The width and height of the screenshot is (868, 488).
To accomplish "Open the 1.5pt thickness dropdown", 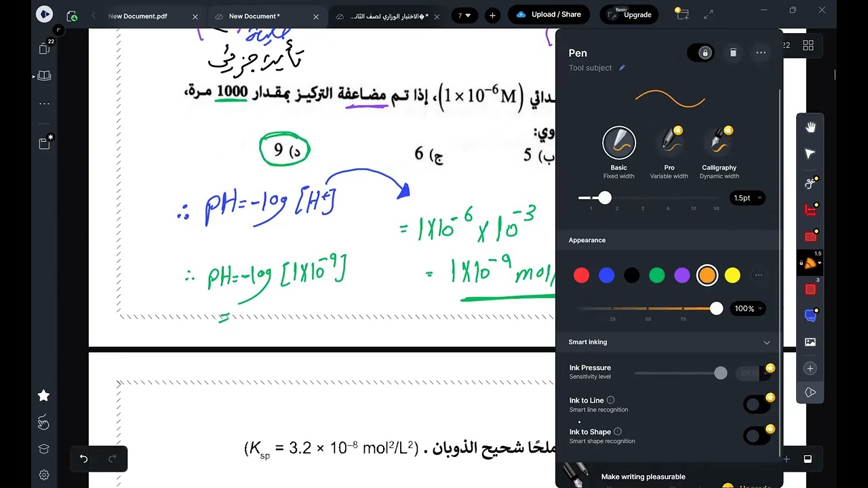I will point(748,198).
